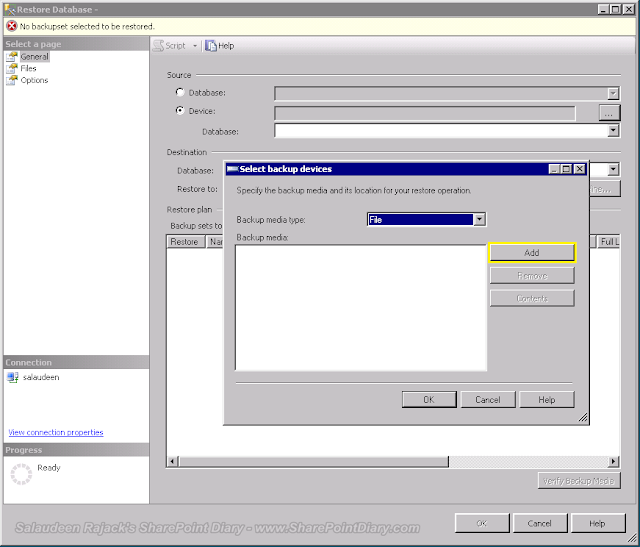Click the Restore Database Cancel button
The image size is (640, 547).
tap(540, 523)
